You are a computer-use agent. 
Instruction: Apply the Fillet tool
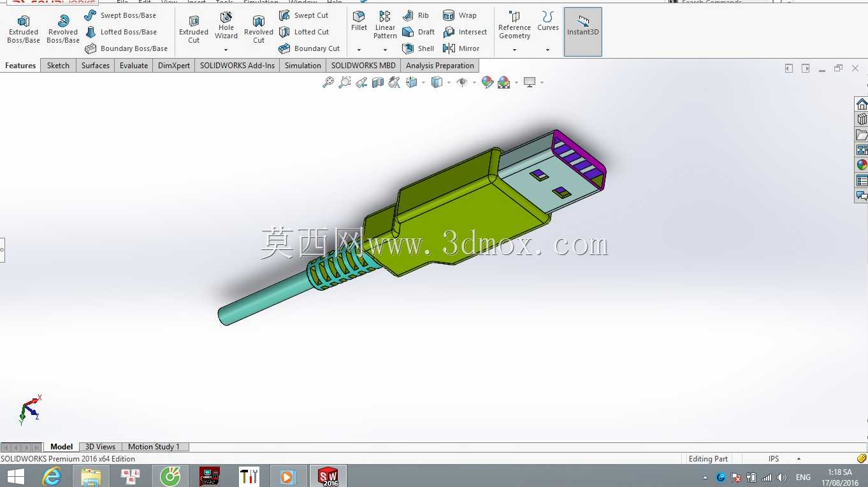tap(359, 21)
